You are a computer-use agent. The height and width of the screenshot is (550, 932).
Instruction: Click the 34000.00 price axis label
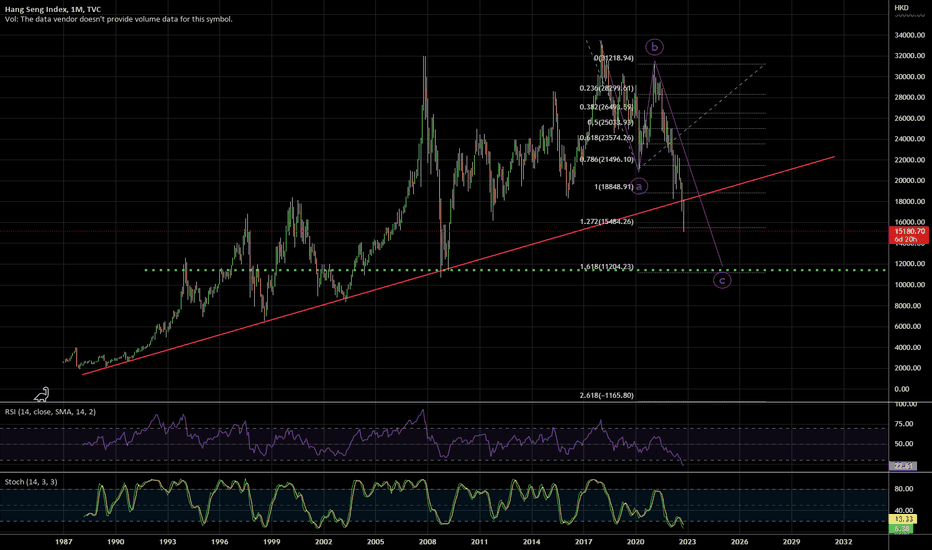pyautogui.click(x=909, y=35)
